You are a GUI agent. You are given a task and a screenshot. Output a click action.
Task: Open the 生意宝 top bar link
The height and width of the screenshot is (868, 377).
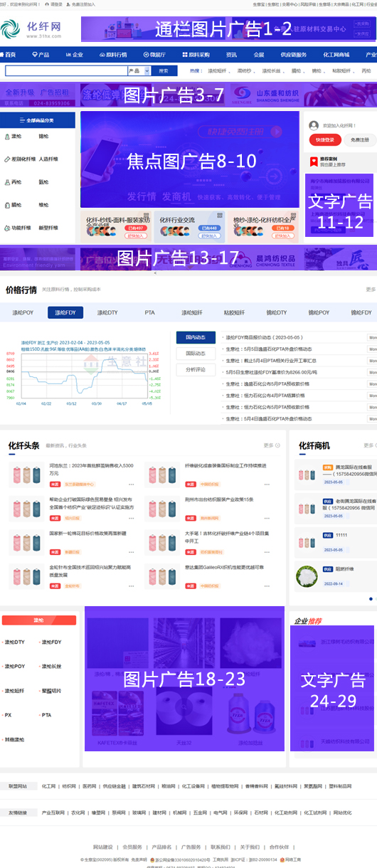259,4
